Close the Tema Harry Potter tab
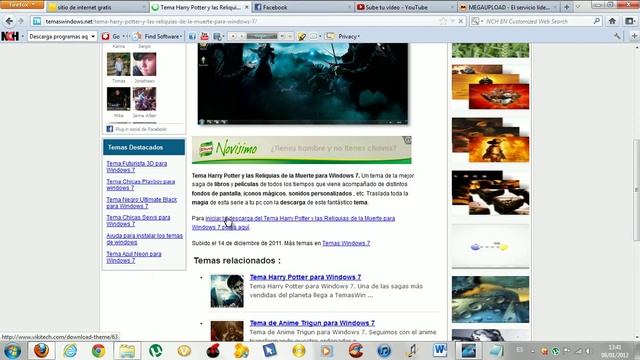Viewport: 640px width, 360px height. (247, 7)
